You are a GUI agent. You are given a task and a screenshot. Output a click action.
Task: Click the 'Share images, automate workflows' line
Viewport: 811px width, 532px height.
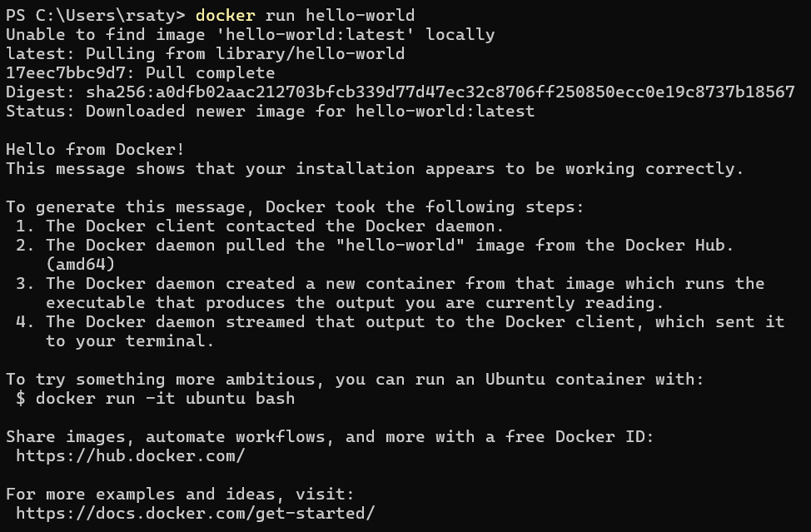pos(330,437)
